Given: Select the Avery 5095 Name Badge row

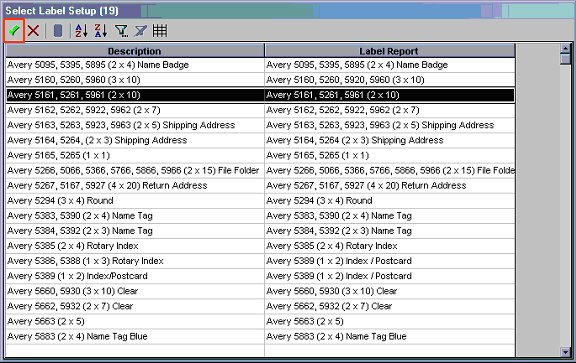Looking at the screenshot, I should (x=260, y=65).
